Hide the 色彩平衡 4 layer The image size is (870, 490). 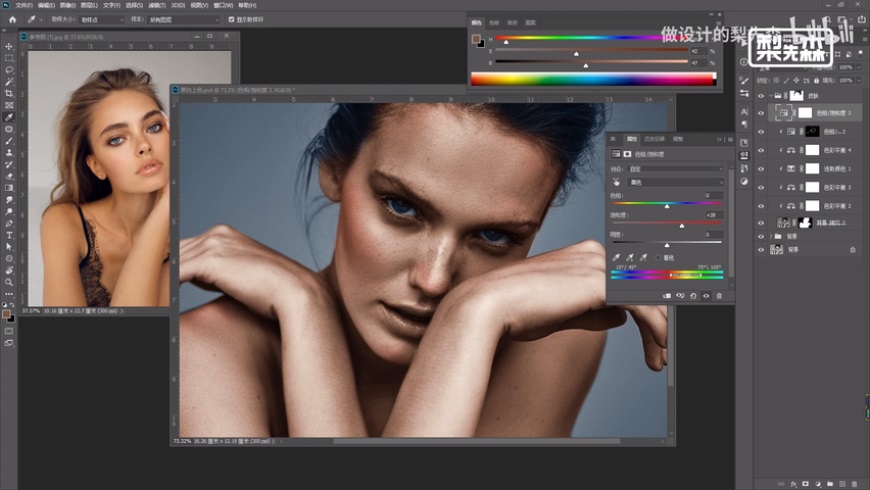click(761, 150)
